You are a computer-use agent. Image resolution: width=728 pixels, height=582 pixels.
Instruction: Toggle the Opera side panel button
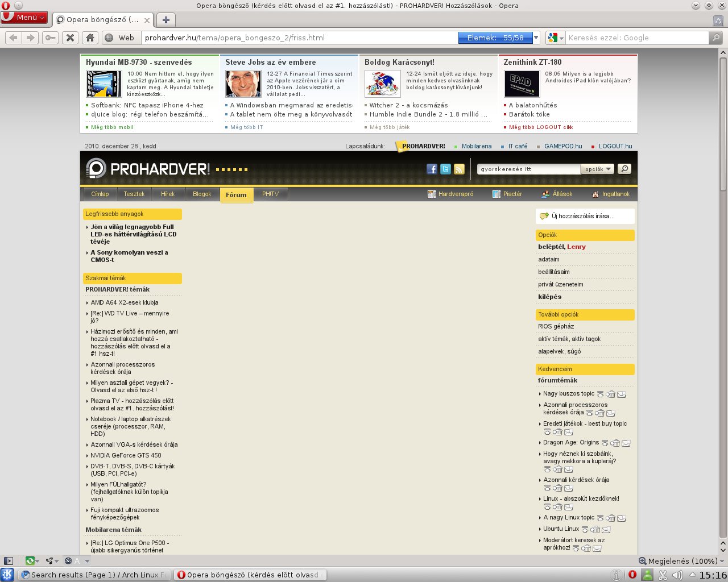(x=9, y=561)
